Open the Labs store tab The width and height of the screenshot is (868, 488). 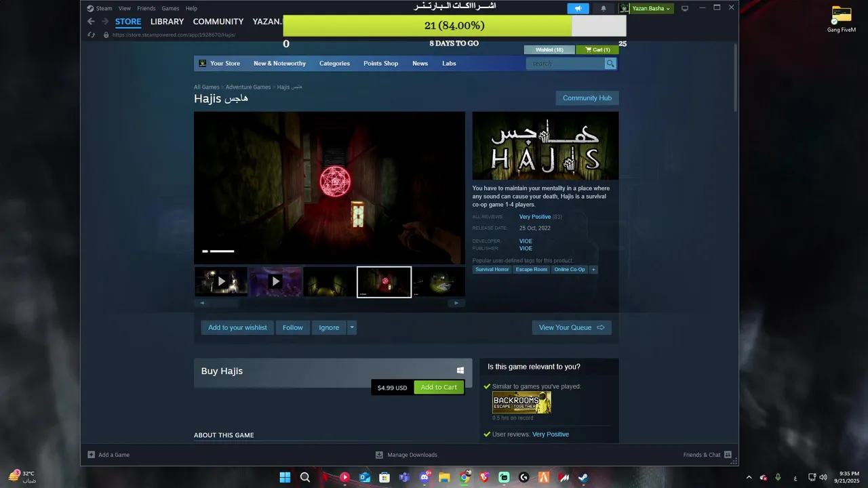(x=449, y=64)
